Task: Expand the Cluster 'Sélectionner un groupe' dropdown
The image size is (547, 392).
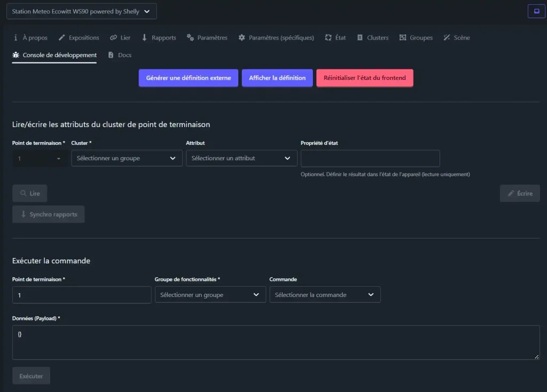Action: pyautogui.click(x=127, y=158)
